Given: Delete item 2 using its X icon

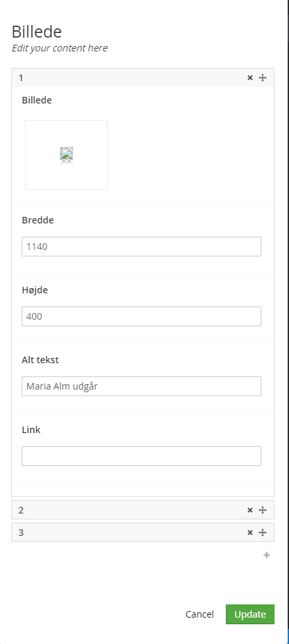Looking at the screenshot, I should pyautogui.click(x=250, y=510).
